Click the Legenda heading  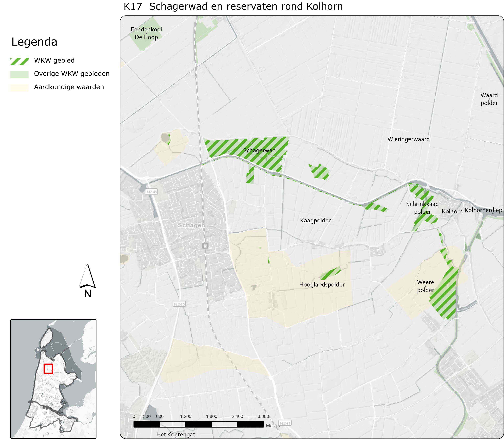[34, 42]
